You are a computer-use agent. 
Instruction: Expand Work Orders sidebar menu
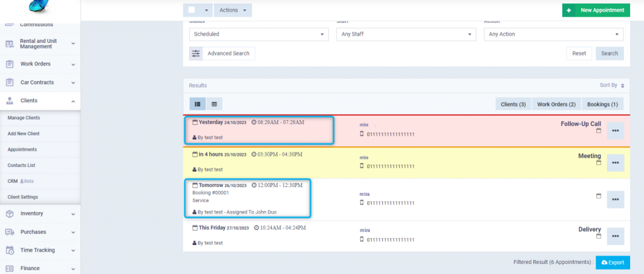pos(40,64)
